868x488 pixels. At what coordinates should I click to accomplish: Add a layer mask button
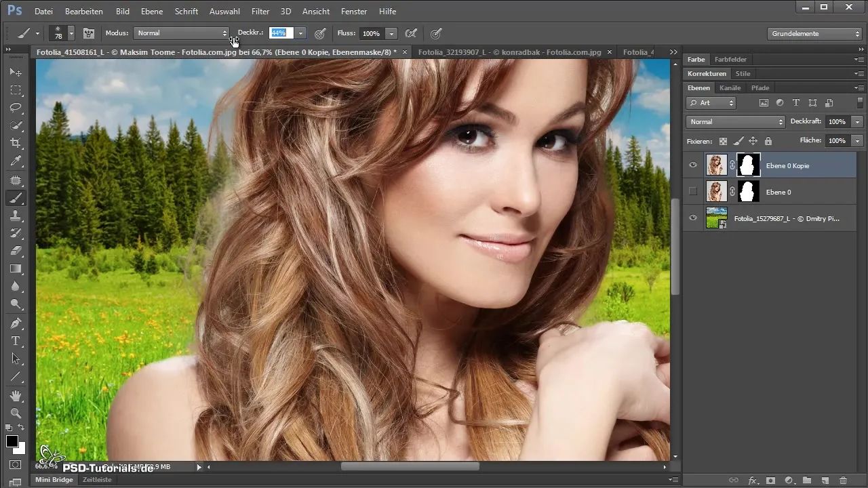770,480
